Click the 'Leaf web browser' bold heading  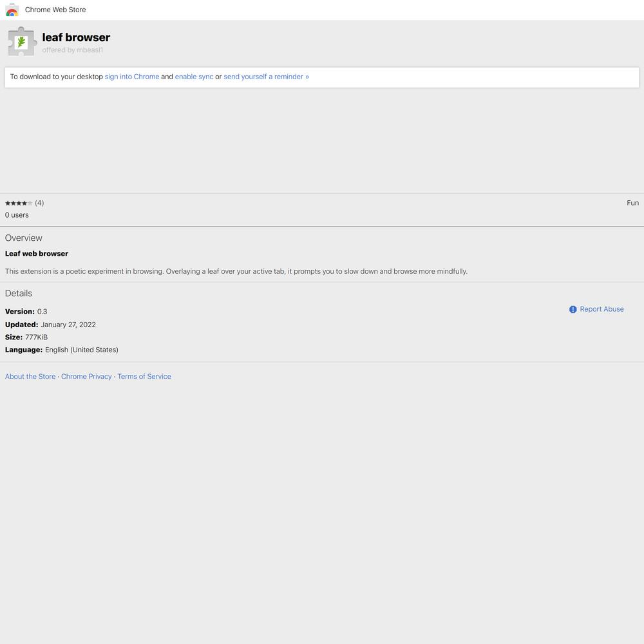click(x=37, y=254)
